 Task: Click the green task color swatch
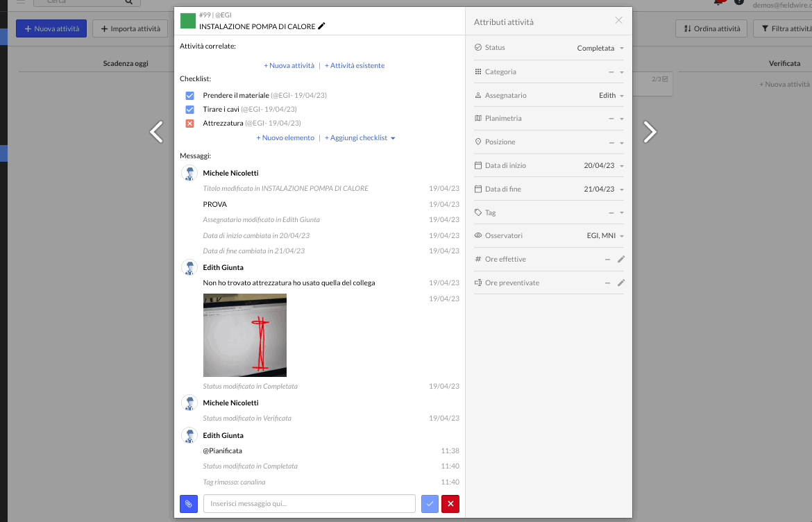187,21
